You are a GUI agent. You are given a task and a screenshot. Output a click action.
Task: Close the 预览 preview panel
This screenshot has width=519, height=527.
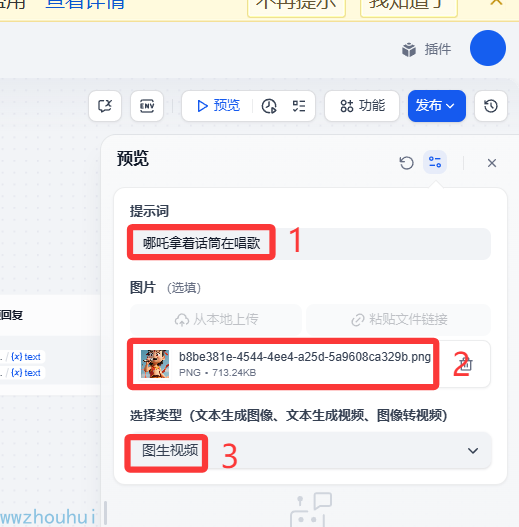(492, 163)
